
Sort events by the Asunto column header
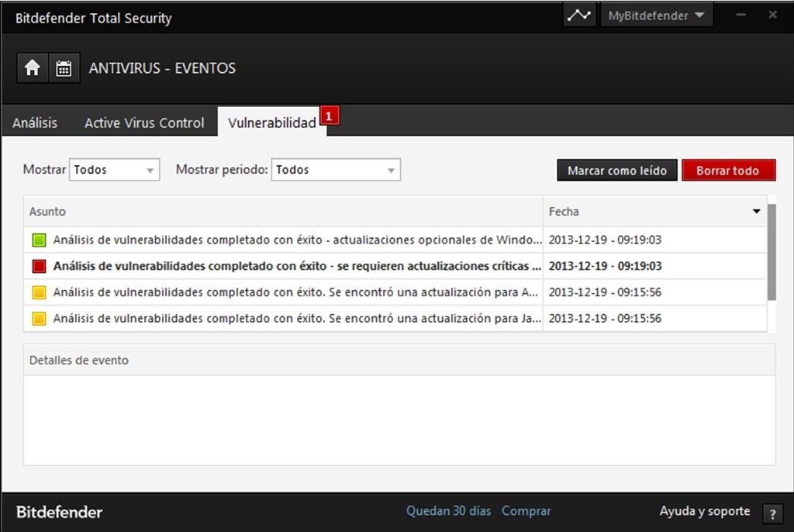click(283, 211)
